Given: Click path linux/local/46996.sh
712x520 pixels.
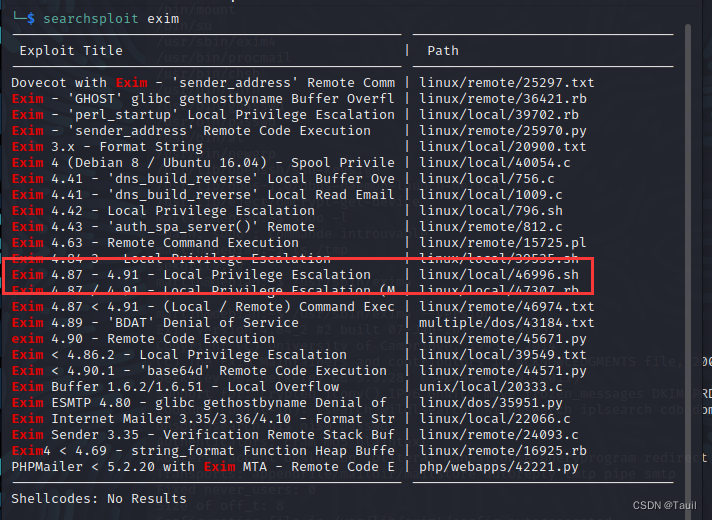Looking at the screenshot, I should pos(499,275).
